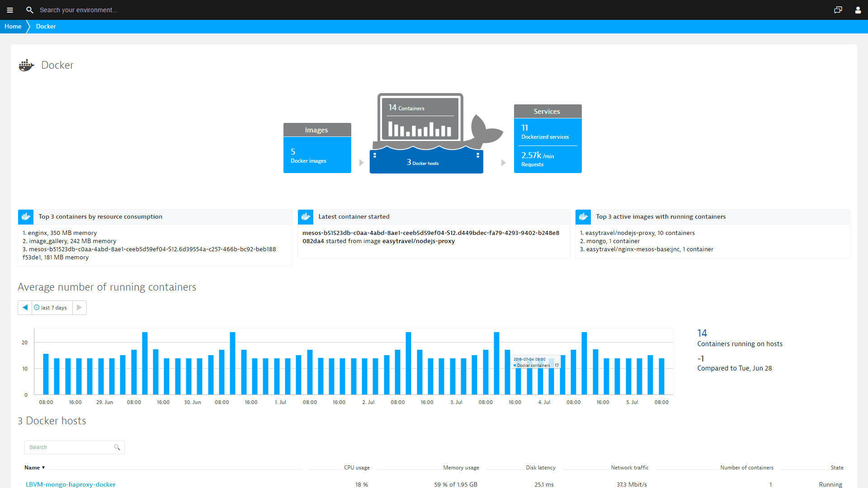Click the left arrow to go back in time
Viewport: 868px width, 488px height.
click(25, 307)
